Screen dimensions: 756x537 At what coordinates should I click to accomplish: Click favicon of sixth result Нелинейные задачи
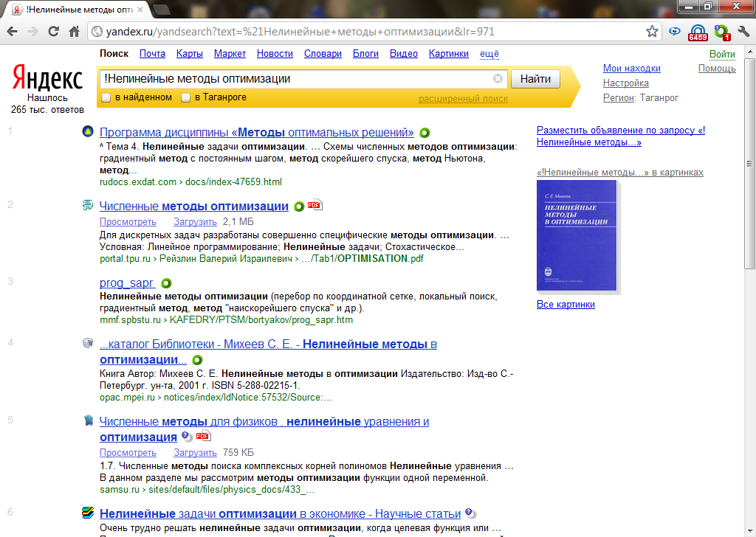[88, 513]
